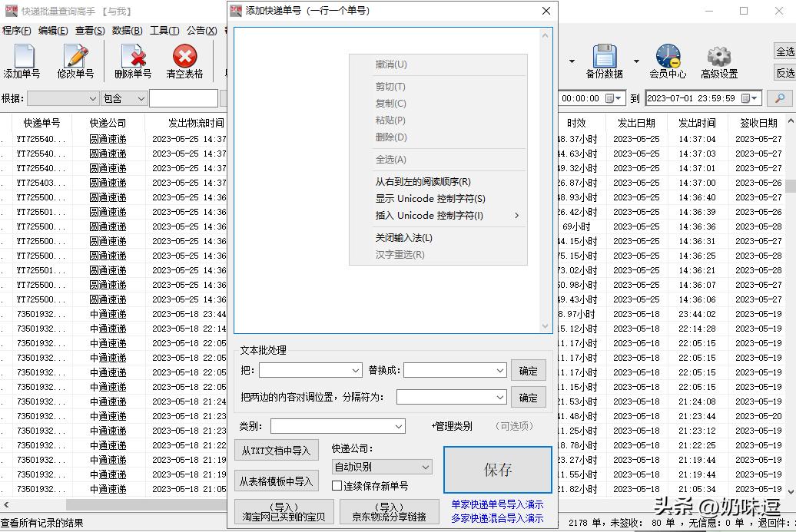This screenshot has height=532, width=796.
Task: Open the 工具(T) menu
Action: [164, 31]
